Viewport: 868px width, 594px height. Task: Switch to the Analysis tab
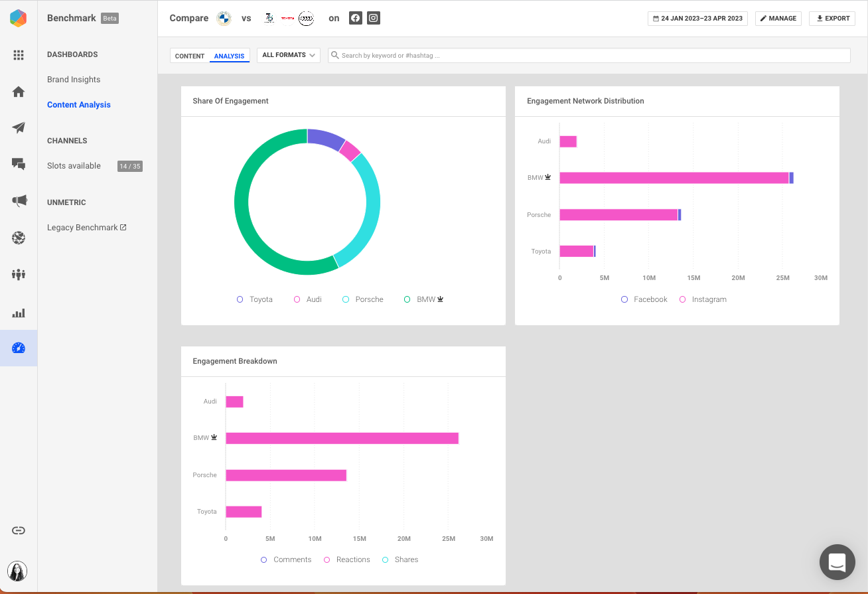(230, 56)
